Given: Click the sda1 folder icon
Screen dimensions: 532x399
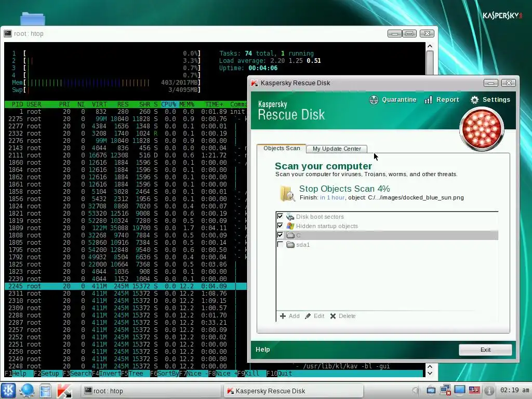Looking at the screenshot, I should pos(290,245).
